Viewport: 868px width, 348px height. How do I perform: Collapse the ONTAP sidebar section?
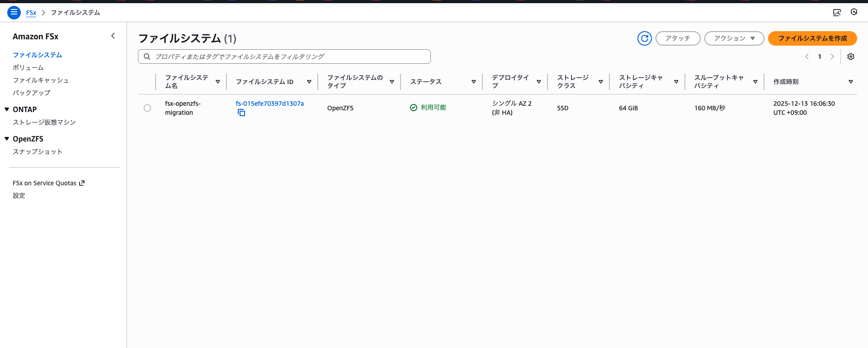point(7,109)
